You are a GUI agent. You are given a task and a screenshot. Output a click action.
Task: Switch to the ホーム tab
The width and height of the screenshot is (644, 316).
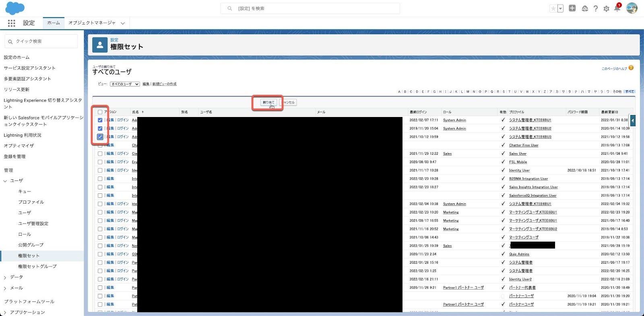click(x=54, y=23)
